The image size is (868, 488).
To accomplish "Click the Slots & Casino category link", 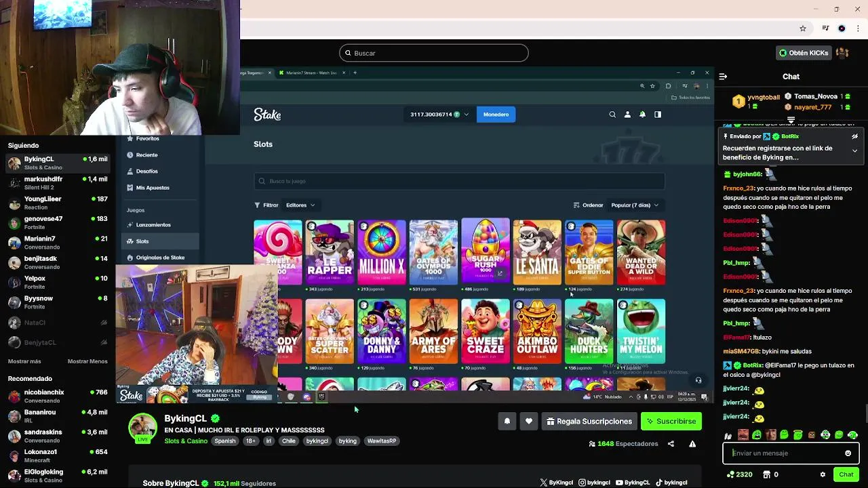I will (x=186, y=441).
